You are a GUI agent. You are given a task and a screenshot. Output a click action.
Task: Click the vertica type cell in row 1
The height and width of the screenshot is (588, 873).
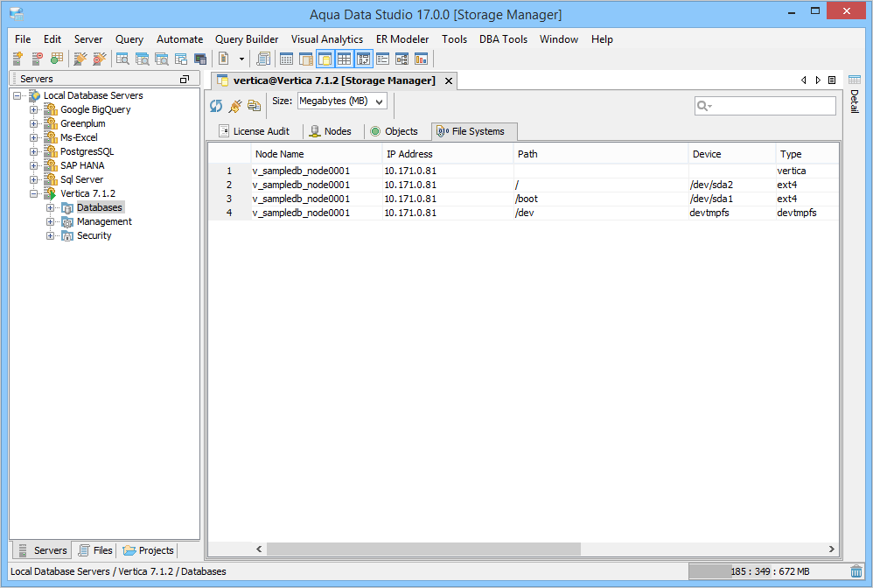[807, 171]
